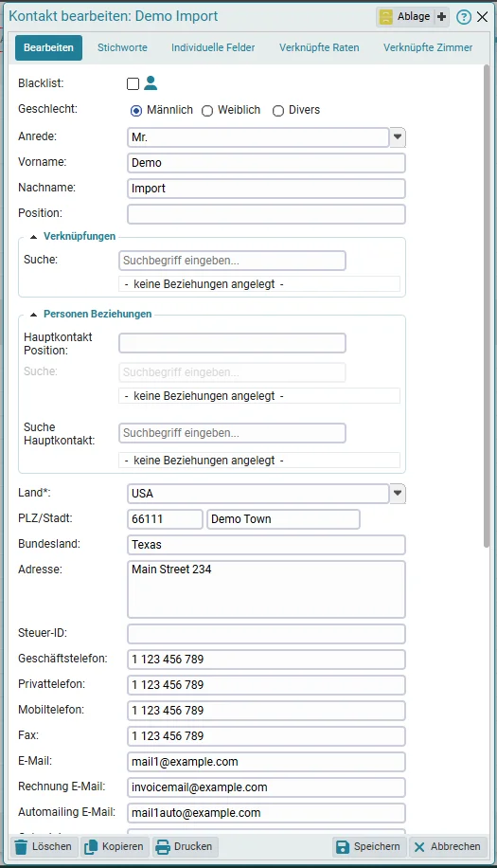
Task: Click the Mobiltelefon input field
Action: (266, 711)
